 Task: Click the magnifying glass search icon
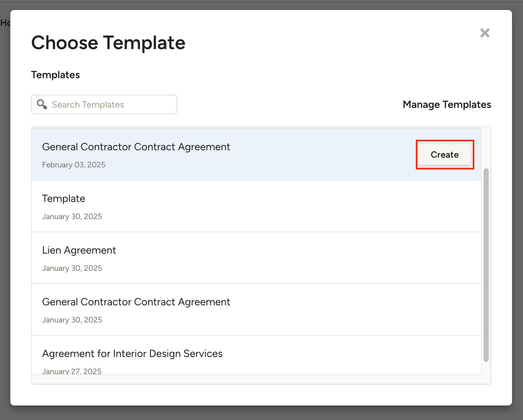(x=42, y=104)
